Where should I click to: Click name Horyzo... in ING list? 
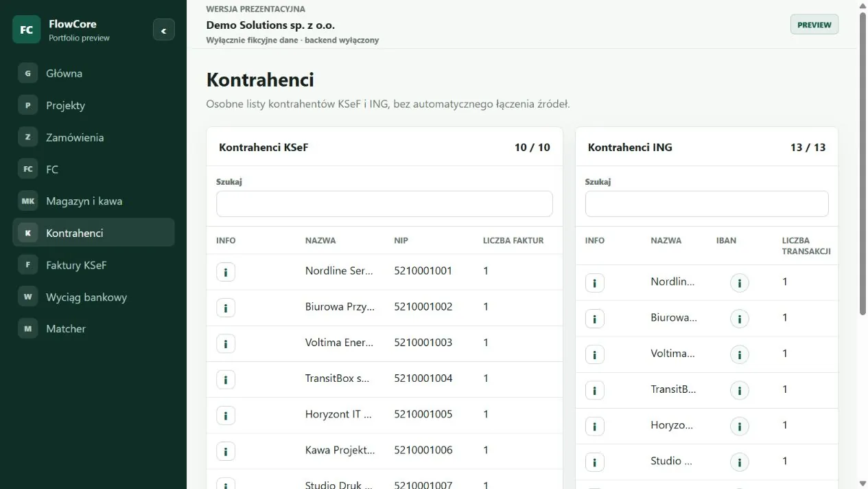672,424
